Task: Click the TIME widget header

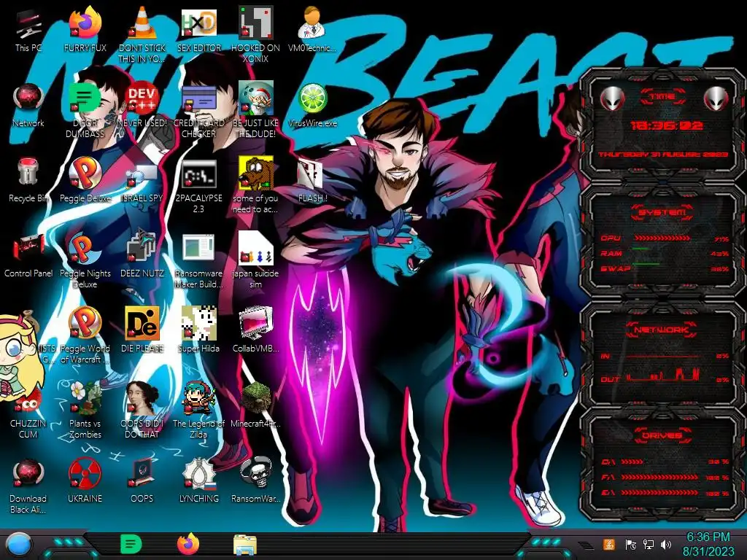Action: [662, 97]
